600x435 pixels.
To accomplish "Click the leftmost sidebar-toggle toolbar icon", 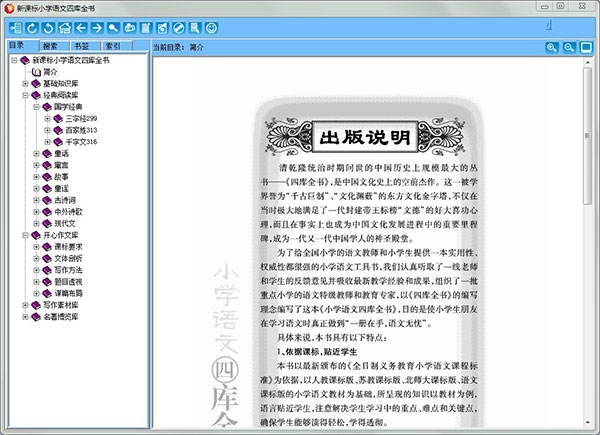I will coord(13,28).
